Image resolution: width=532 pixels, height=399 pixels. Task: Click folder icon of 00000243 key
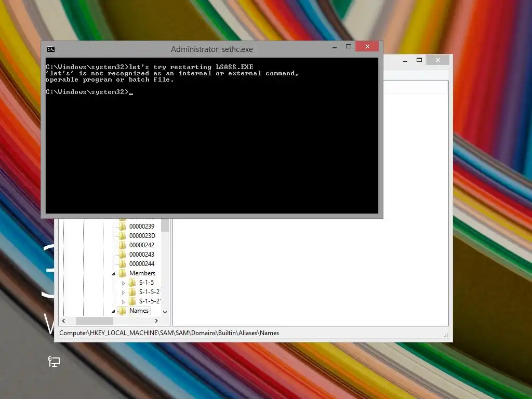pyautogui.click(x=123, y=255)
